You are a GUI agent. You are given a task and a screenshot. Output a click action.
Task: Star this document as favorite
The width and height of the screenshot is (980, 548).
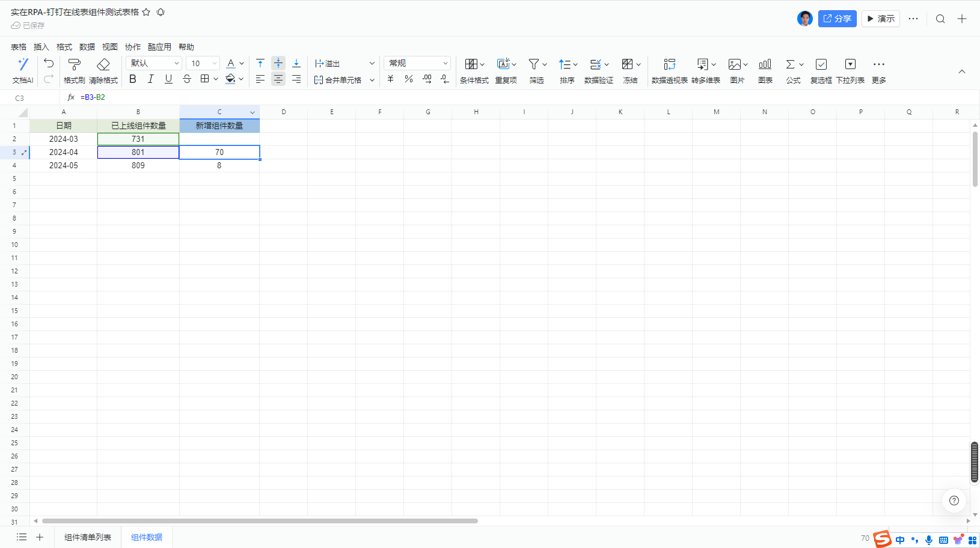point(146,12)
